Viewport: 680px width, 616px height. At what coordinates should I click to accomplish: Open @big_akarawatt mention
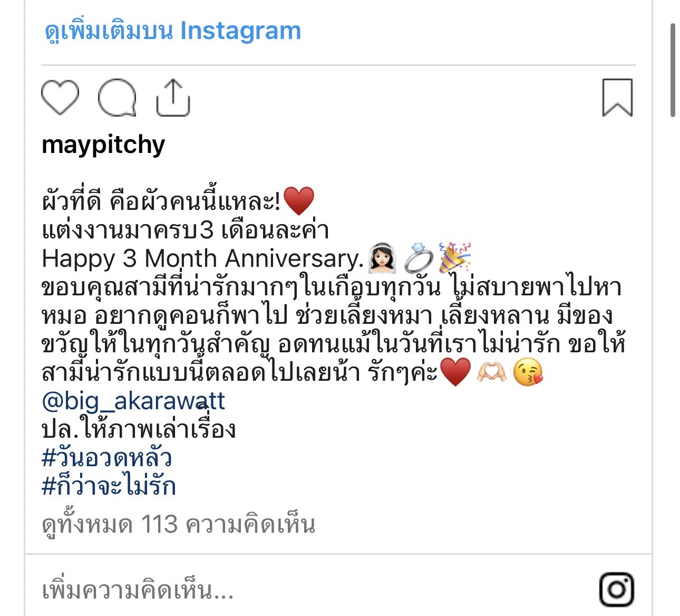(x=133, y=401)
